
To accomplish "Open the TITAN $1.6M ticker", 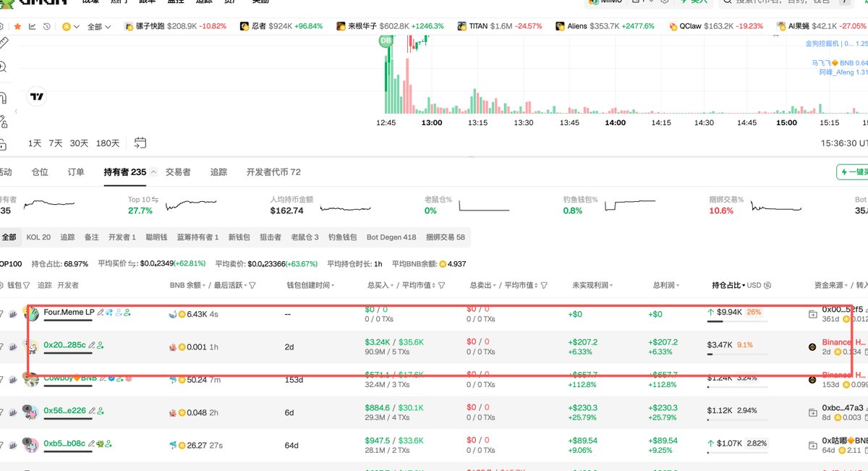I will [501, 26].
